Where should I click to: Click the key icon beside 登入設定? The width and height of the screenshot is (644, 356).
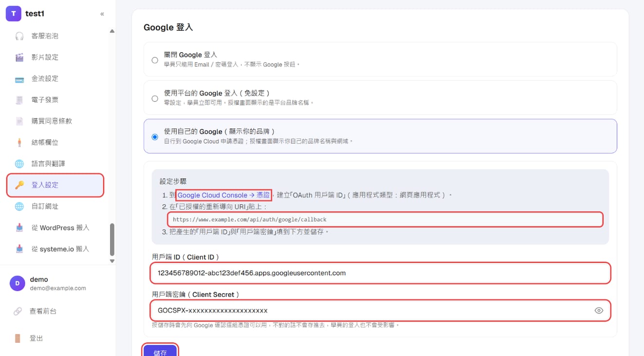(x=19, y=185)
